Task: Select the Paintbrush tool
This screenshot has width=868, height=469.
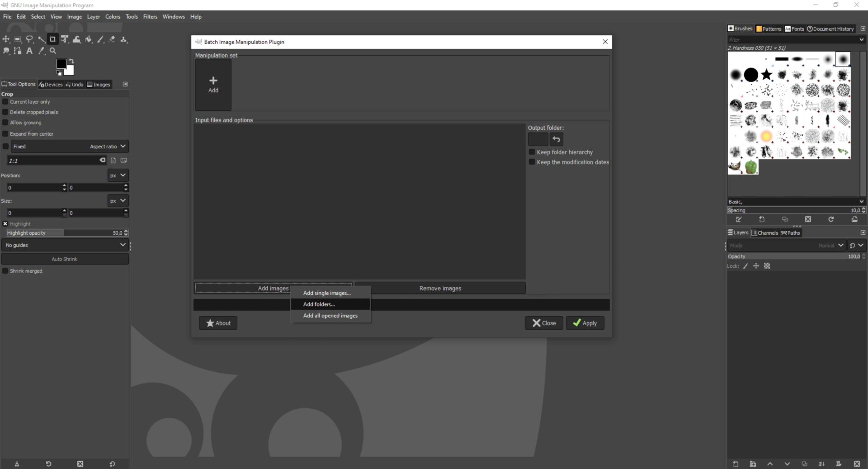Action: (100, 39)
